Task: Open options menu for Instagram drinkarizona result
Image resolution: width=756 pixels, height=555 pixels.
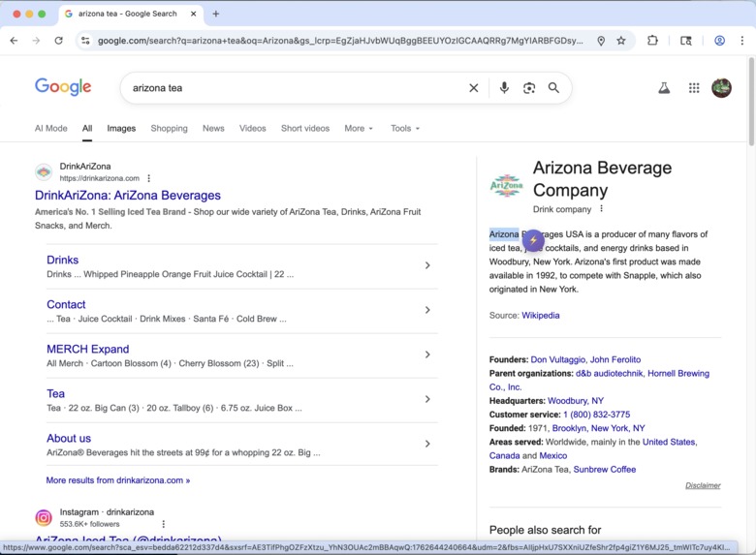Action: pyautogui.click(x=164, y=524)
